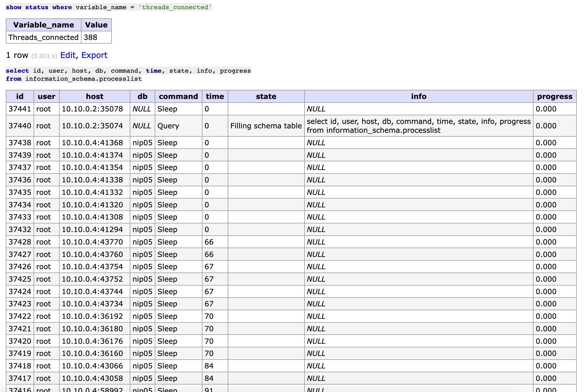Select process id 37434 cell
The height and width of the screenshot is (392, 584).
(x=20, y=205)
